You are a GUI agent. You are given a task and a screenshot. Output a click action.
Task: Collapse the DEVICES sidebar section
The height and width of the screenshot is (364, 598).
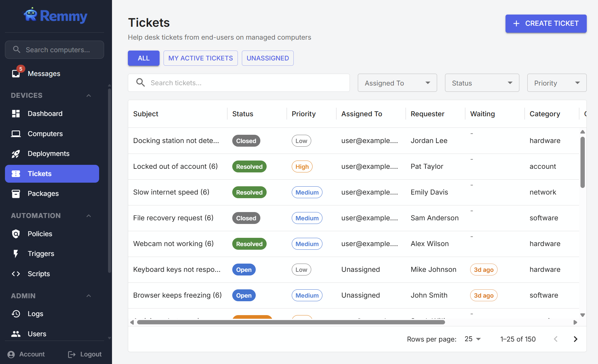(89, 95)
